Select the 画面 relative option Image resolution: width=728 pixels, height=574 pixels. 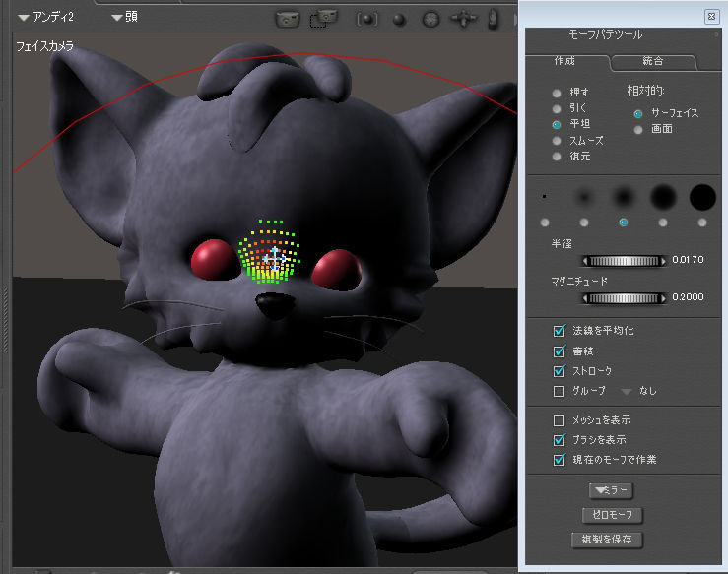click(x=638, y=129)
